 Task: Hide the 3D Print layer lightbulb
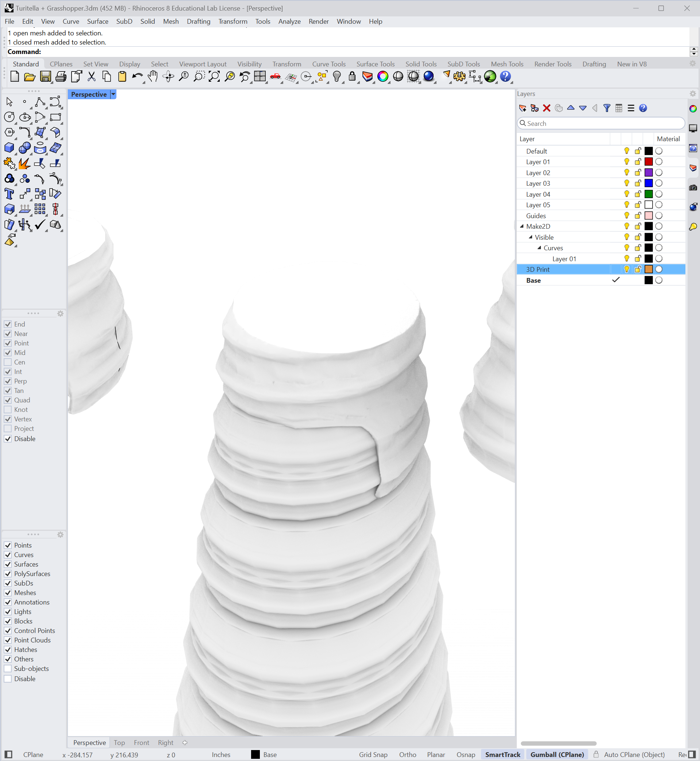pos(627,270)
